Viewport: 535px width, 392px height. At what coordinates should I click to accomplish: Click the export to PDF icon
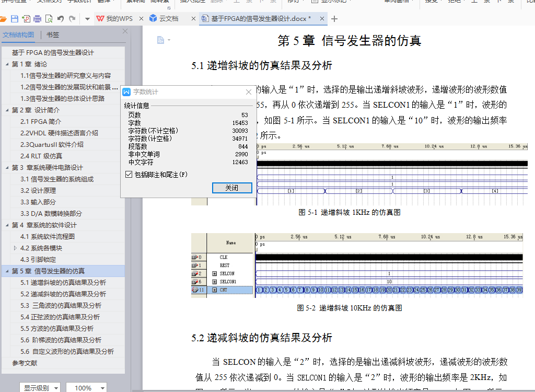(x=26, y=19)
